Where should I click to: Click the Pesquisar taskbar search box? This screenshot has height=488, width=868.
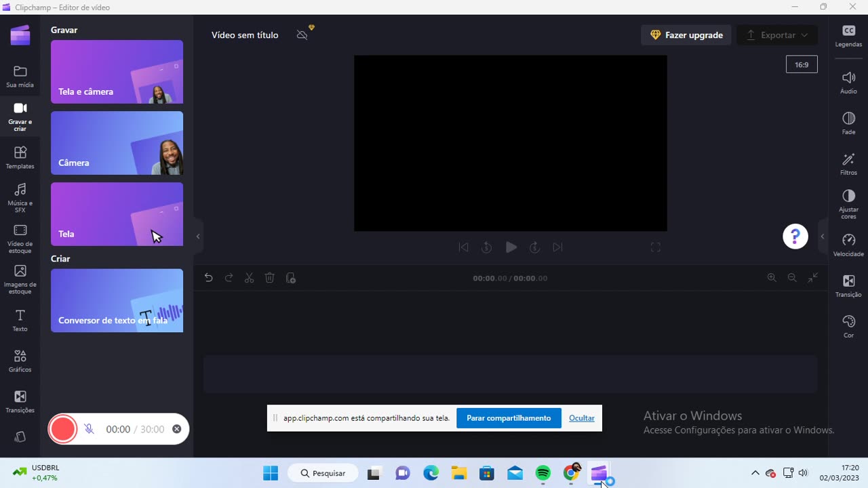coord(322,473)
